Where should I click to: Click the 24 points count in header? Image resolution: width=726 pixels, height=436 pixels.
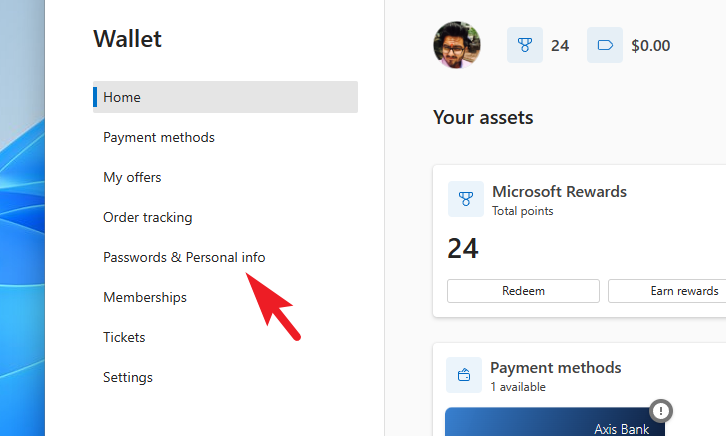click(x=560, y=45)
